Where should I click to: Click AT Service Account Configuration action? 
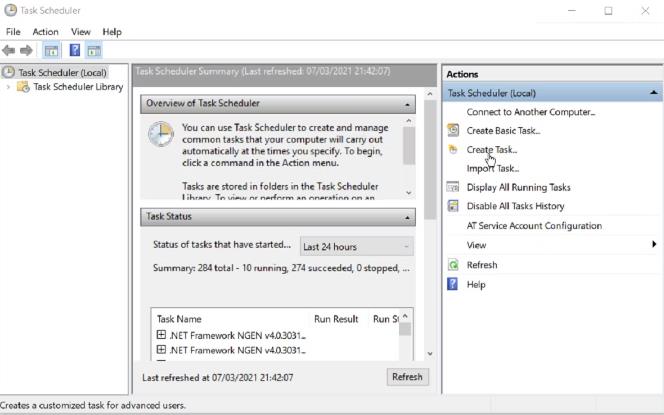point(534,226)
